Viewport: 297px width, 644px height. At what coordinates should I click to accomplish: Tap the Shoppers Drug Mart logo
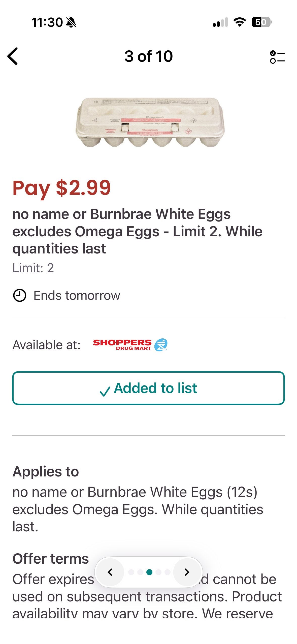(x=130, y=345)
